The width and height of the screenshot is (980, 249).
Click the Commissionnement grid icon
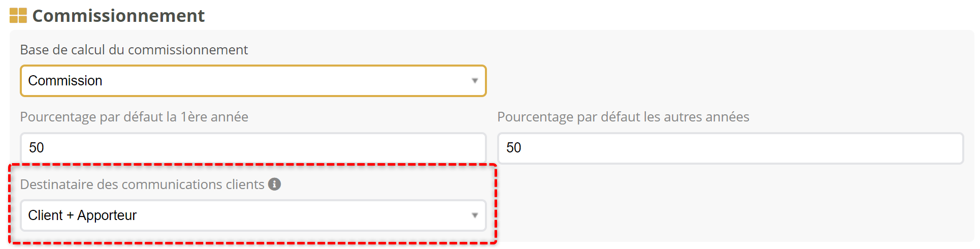tap(18, 16)
